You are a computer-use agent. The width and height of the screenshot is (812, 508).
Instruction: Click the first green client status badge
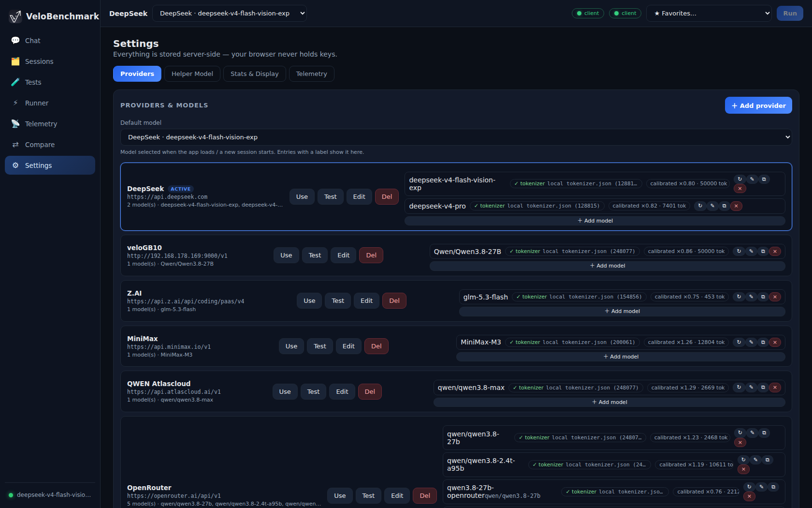pos(588,14)
